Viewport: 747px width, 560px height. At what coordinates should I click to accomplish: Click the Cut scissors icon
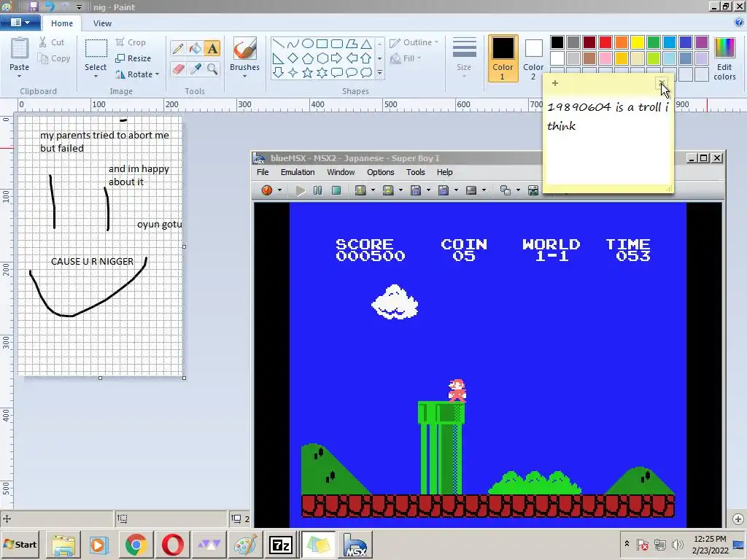coord(43,42)
